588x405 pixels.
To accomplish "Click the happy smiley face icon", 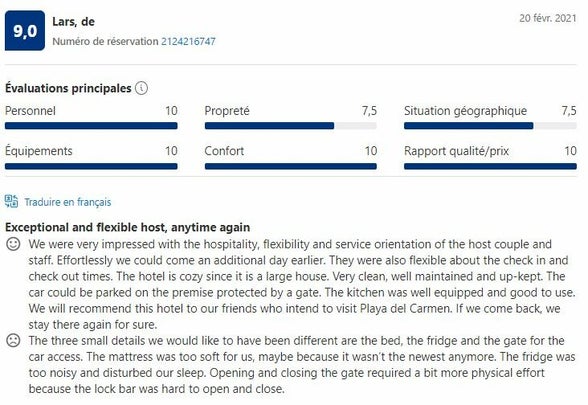I will pos(13,244).
